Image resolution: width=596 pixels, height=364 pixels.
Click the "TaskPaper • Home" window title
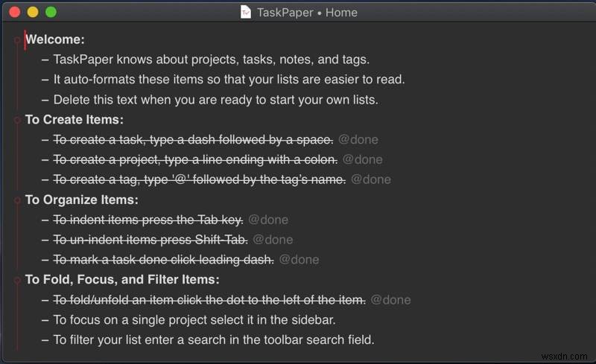307,12
